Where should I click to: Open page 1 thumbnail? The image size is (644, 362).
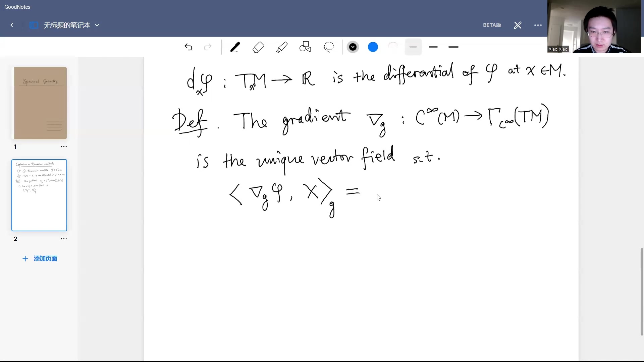coord(40,103)
